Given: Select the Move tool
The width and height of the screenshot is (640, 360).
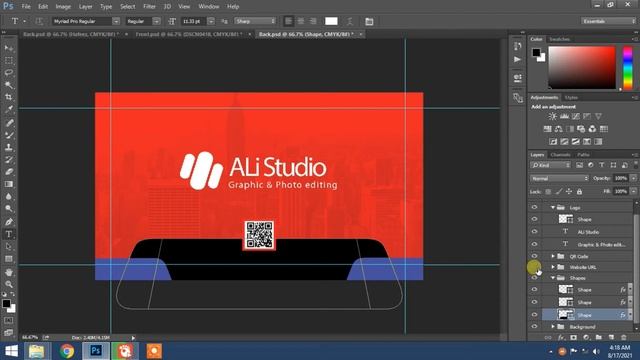Looking at the screenshot, I should tap(9, 49).
